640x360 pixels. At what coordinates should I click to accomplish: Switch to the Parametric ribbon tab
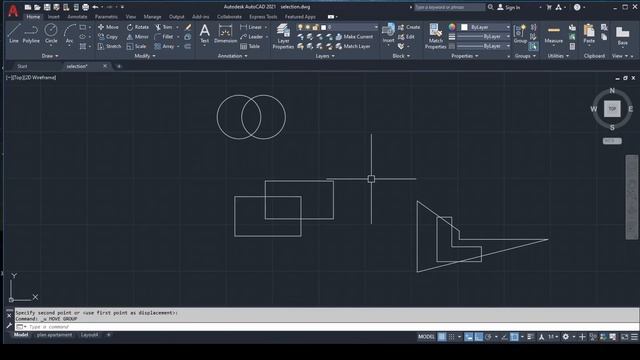(106, 17)
